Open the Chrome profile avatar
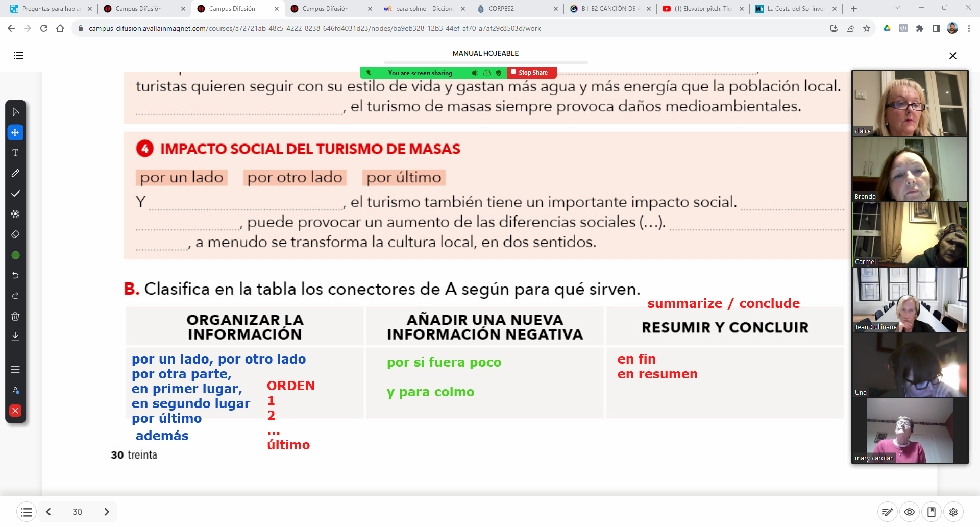Screen dimensions: 980x527 (x=952, y=28)
